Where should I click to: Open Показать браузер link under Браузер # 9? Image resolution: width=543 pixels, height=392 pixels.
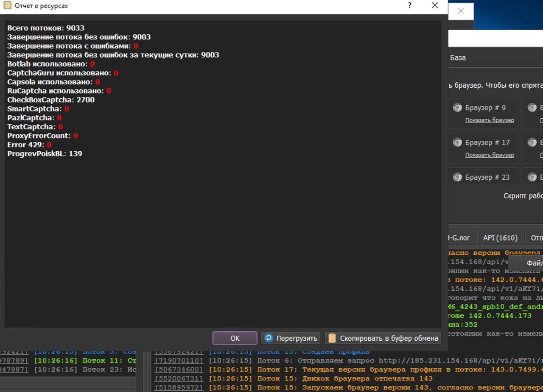(x=490, y=120)
